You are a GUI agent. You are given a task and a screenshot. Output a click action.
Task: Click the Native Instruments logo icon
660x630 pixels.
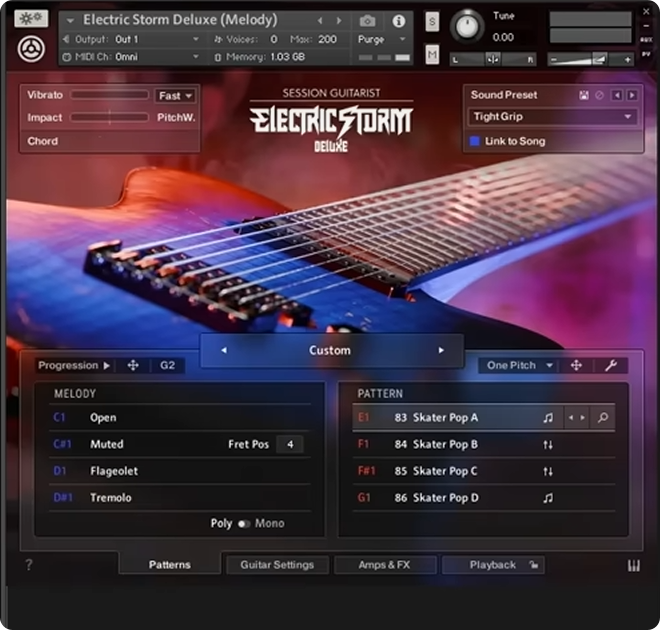tap(31, 49)
